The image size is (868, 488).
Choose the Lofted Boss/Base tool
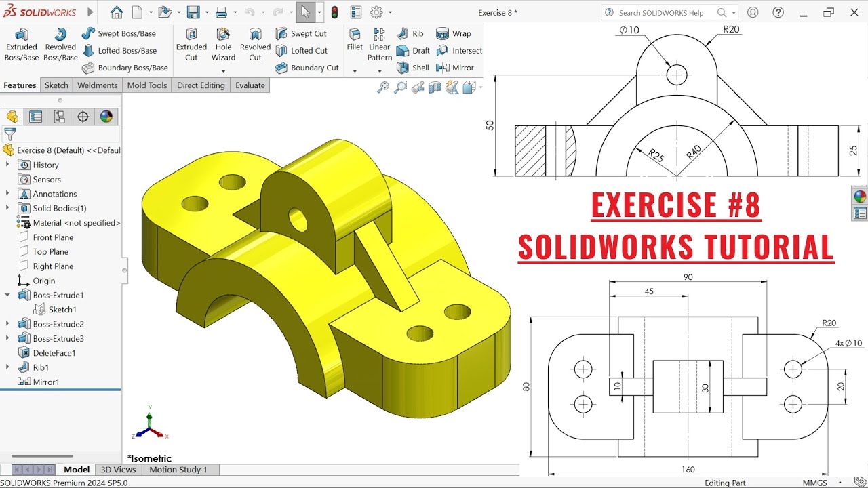click(x=119, y=51)
